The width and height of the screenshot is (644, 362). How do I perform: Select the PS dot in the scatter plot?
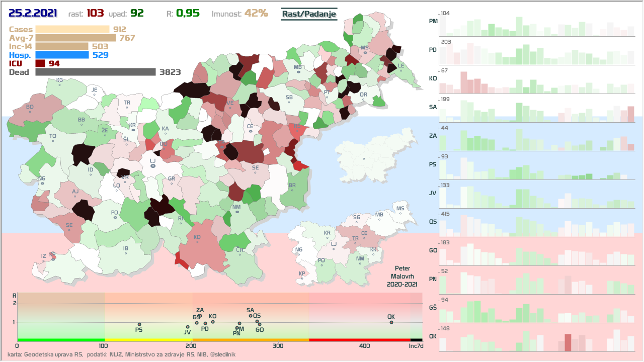pyautogui.click(x=139, y=324)
